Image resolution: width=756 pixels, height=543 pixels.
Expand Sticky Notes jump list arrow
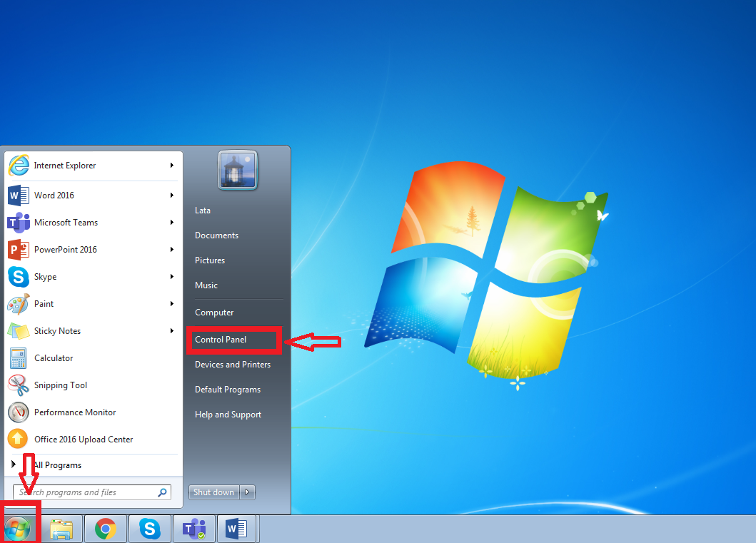(x=171, y=330)
